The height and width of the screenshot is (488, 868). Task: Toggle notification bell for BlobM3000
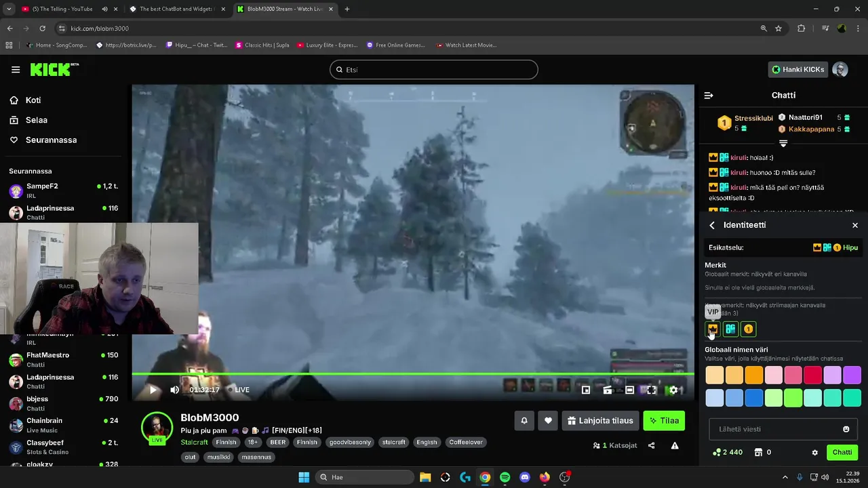coord(524,421)
